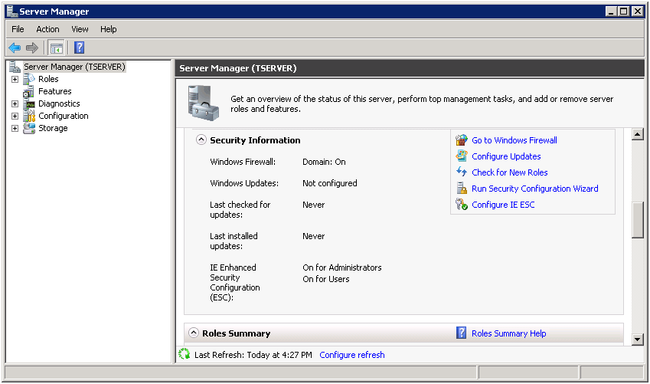Open Roles Summary Help link
This screenshot has height=384, width=650.
coord(509,333)
